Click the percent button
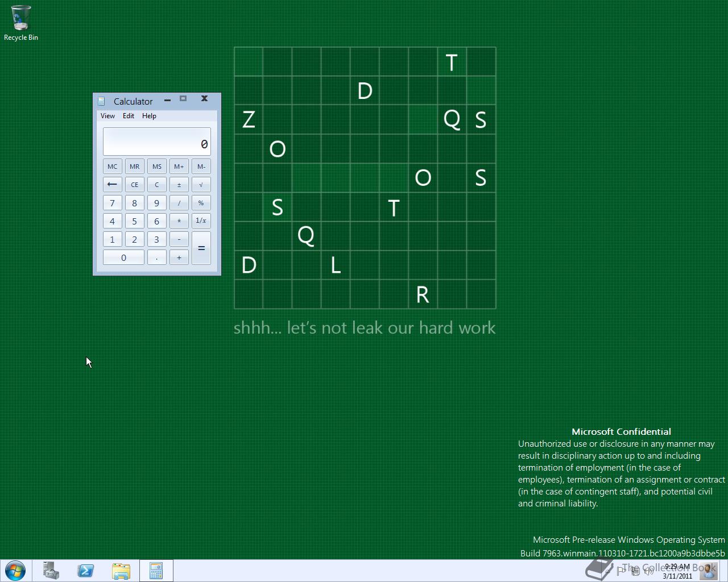Image resolution: width=728 pixels, height=582 pixels. (x=201, y=203)
